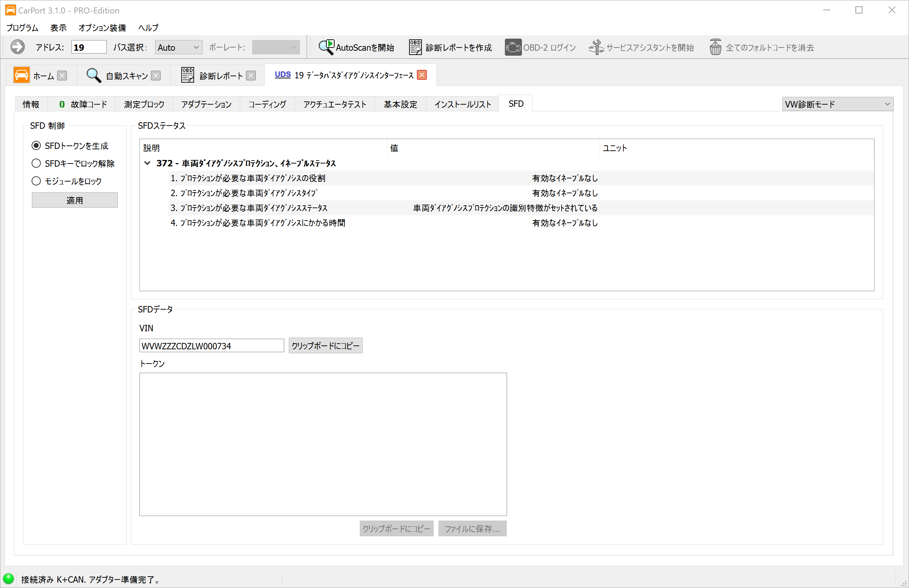Open the VW診断モード dropdown
The width and height of the screenshot is (909, 588).
(837, 104)
